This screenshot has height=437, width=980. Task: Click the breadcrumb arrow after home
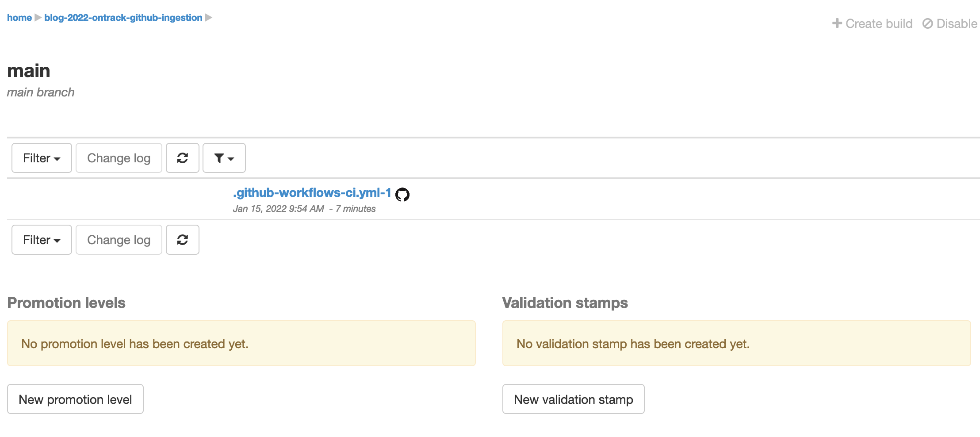[38, 18]
